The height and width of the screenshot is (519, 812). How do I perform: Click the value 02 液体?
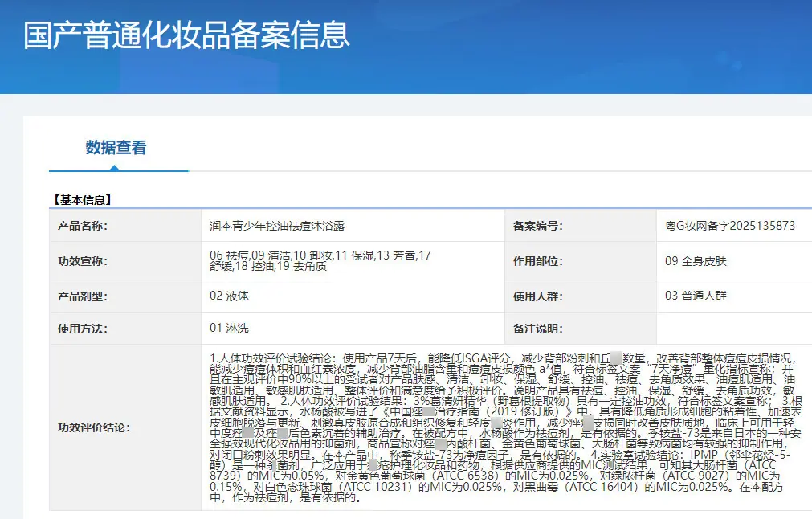pos(229,296)
